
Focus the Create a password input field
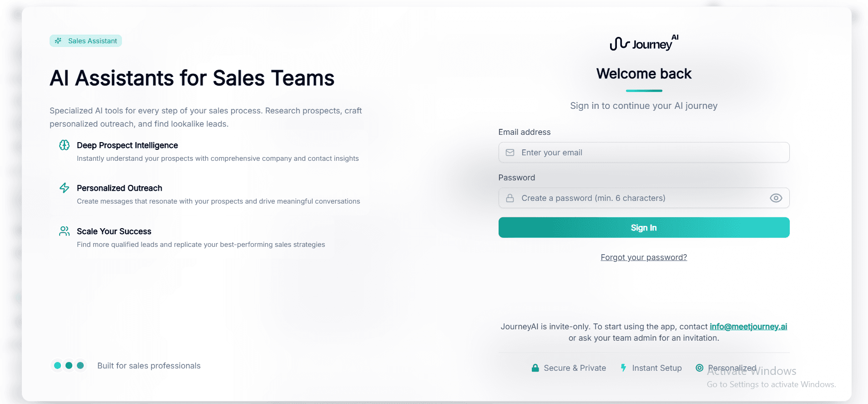coord(644,198)
